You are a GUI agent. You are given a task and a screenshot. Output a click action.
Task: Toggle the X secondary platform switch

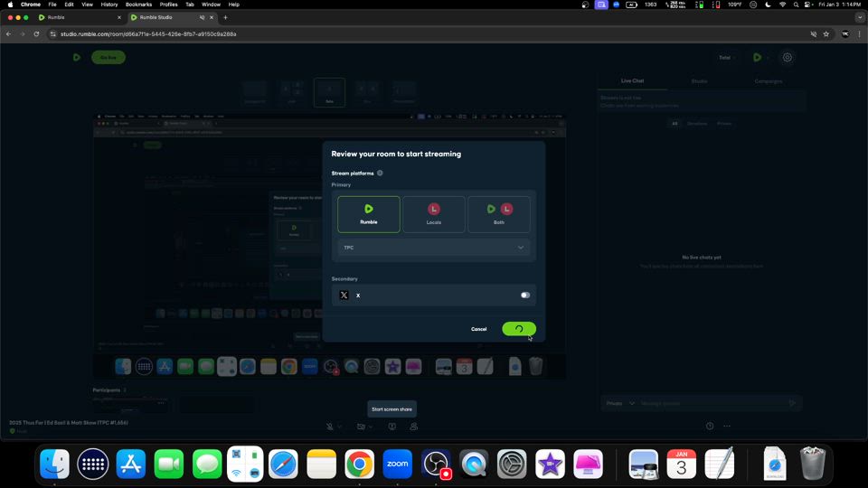[524, 295]
